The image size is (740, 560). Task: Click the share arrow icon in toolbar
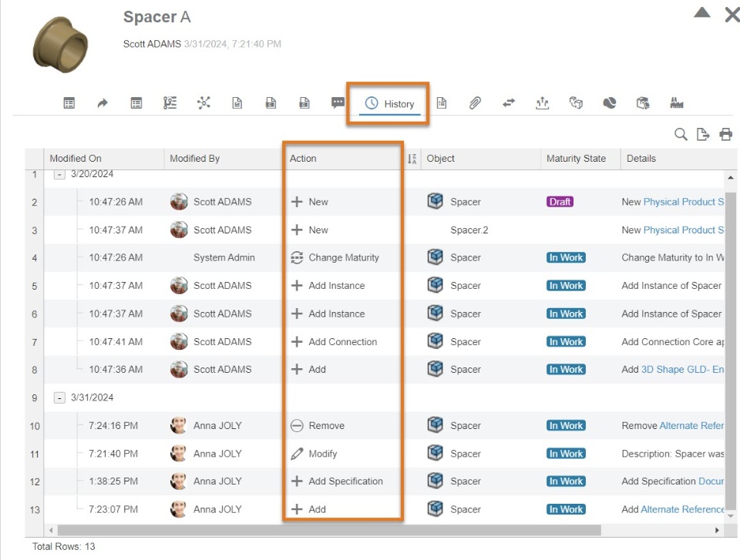tap(103, 103)
